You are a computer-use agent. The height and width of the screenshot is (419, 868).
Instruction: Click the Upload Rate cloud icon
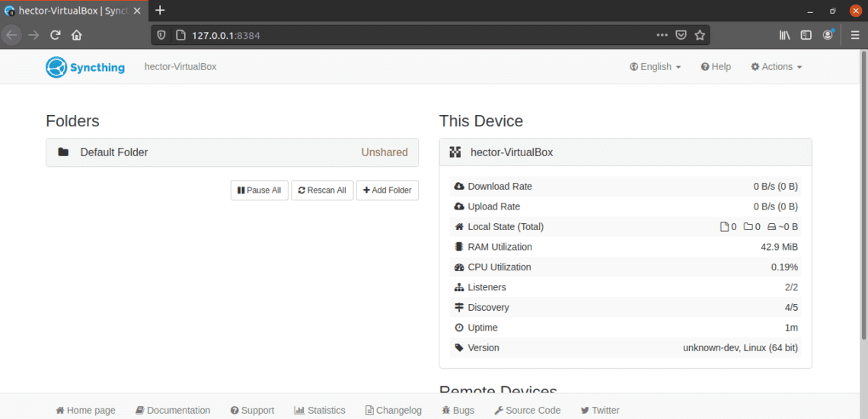coord(458,206)
